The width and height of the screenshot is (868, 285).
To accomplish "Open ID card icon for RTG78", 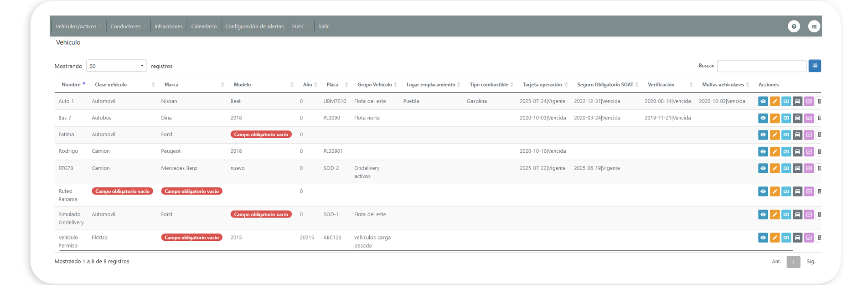I will (x=809, y=168).
